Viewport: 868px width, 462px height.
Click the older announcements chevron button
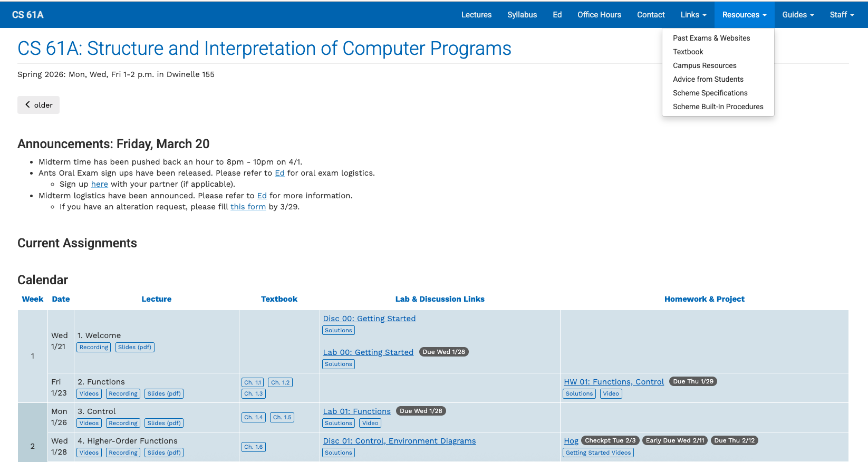tap(38, 105)
